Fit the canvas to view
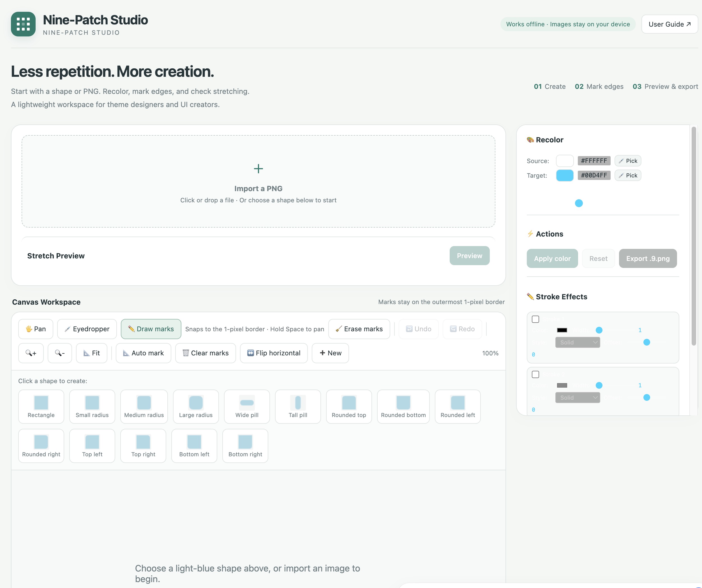Viewport: 702px width, 588px height. point(92,353)
